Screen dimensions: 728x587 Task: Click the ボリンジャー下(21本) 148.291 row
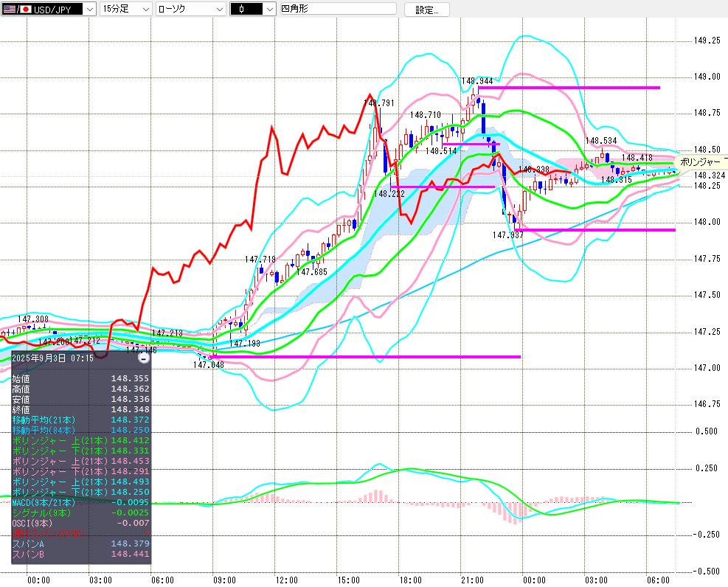pyautogui.click(x=81, y=471)
